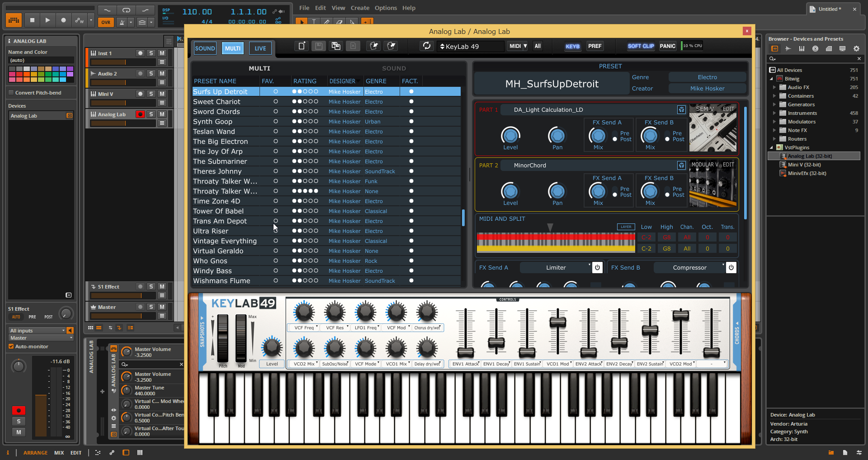The width and height of the screenshot is (868, 460).
Task: Click the Save preset disk icon
Action: (x=319, y=46)
